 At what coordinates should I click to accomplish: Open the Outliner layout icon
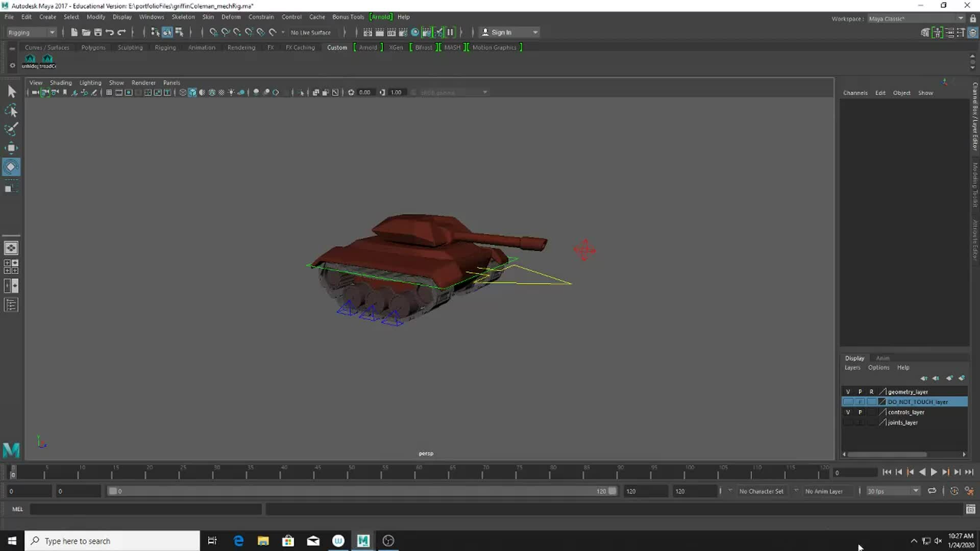(x=11, y=305)
